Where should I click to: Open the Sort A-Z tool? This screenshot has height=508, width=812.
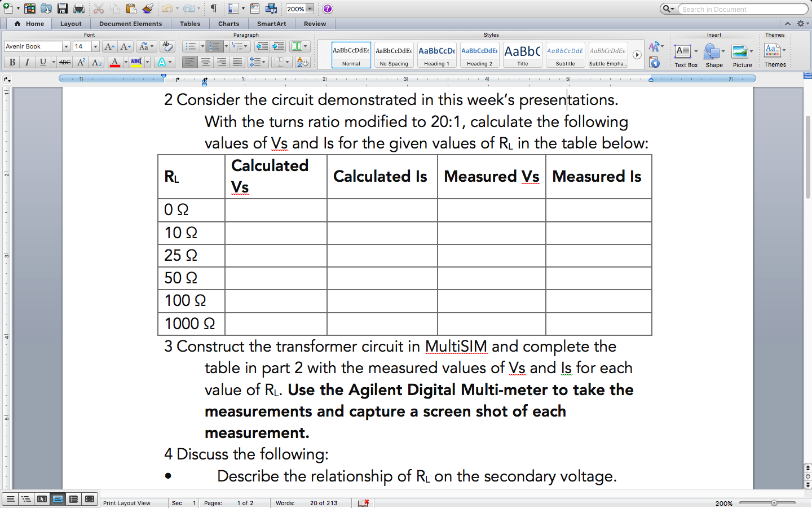click(x=303, y=61)
